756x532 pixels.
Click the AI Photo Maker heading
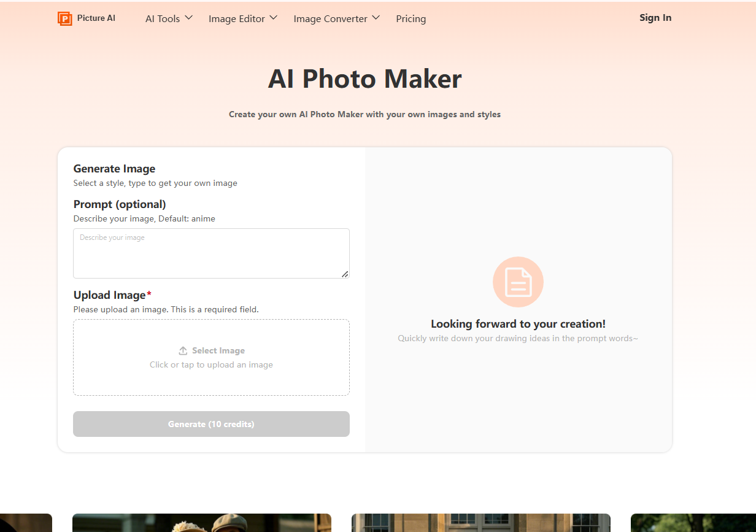click(x=364, y=79)
